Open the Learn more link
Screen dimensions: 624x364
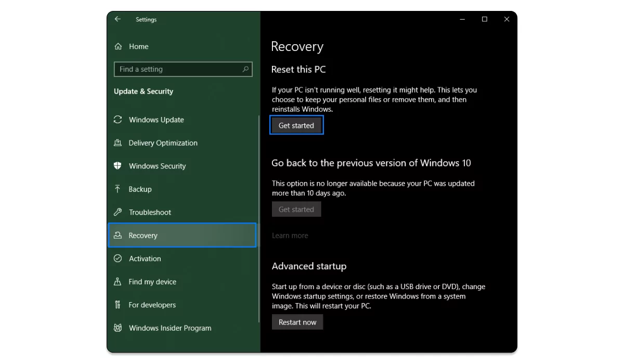pos(290,236)
